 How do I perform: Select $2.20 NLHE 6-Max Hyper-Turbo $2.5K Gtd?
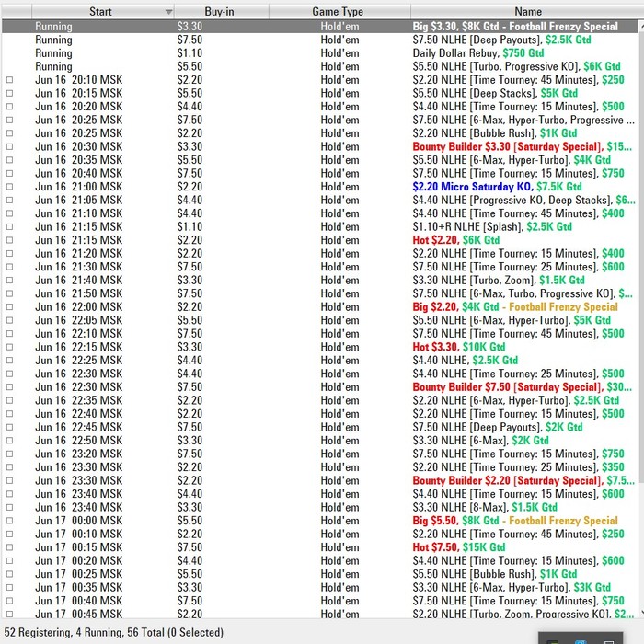320,400
